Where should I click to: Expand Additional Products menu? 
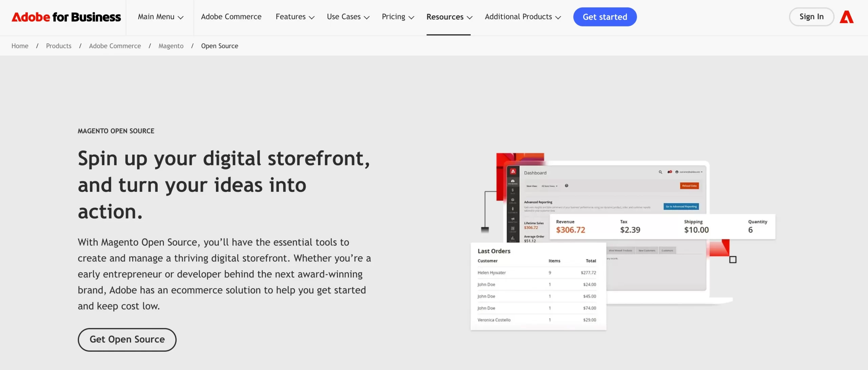point(523,17)
